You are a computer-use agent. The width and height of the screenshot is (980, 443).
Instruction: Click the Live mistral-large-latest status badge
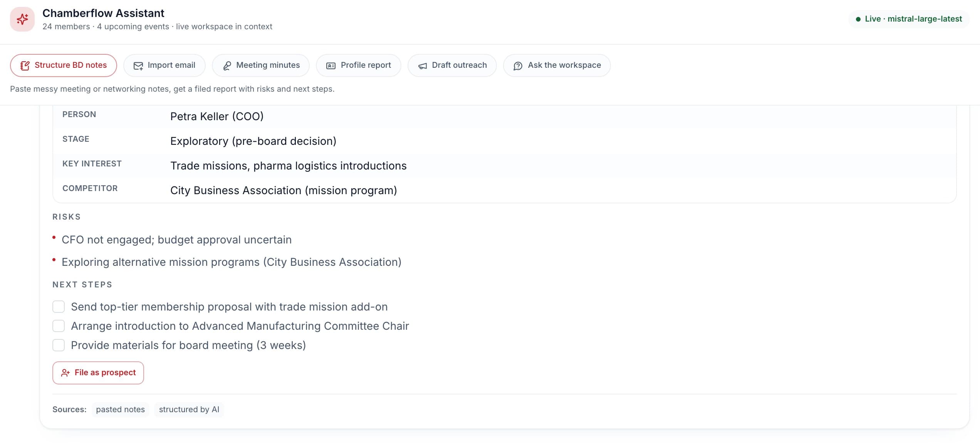click(x=909, y=19)
